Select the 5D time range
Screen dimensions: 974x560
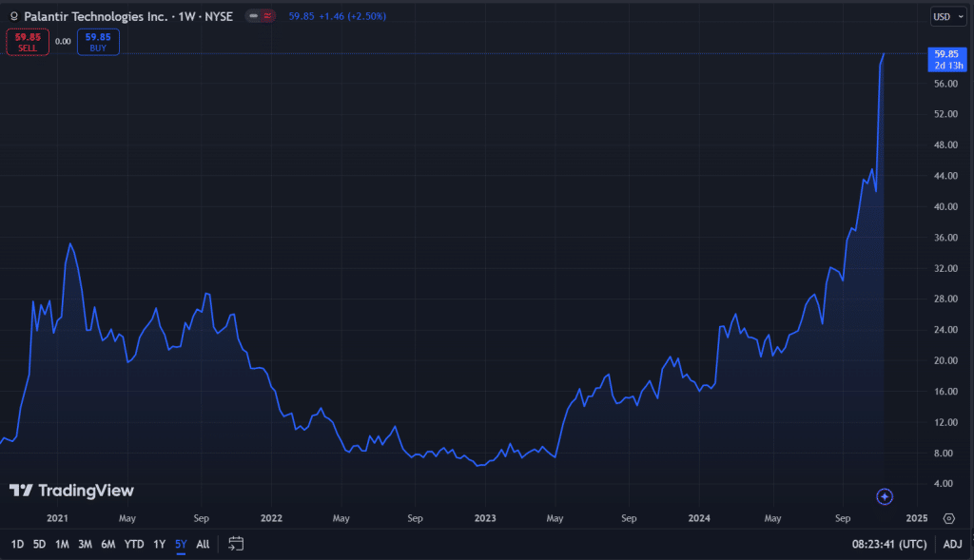pyautogui.click(x=39, y=545)
